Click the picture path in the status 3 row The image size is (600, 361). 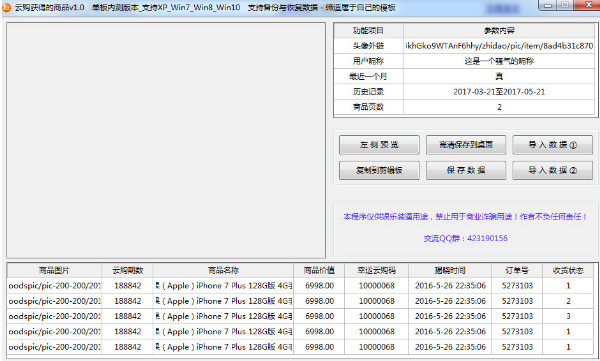54,317
